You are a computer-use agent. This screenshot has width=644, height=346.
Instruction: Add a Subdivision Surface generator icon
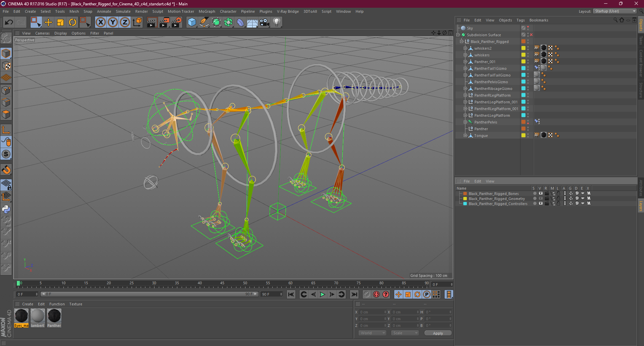(216, 22)
